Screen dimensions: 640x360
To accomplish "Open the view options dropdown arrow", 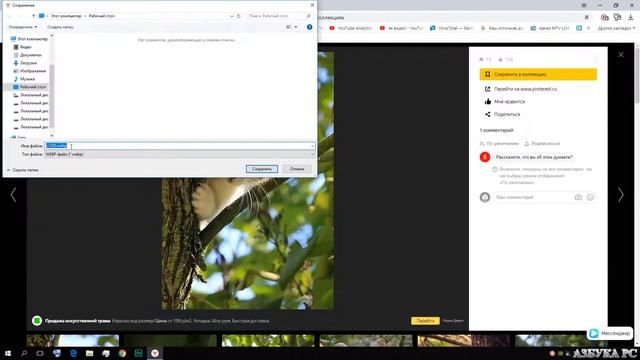I will click(x=296, y=27).
